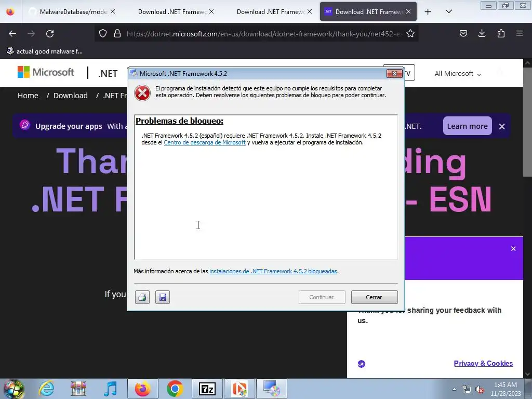532x399 pixels.
Task: Click the network tray icon
Action: point(467,389)
